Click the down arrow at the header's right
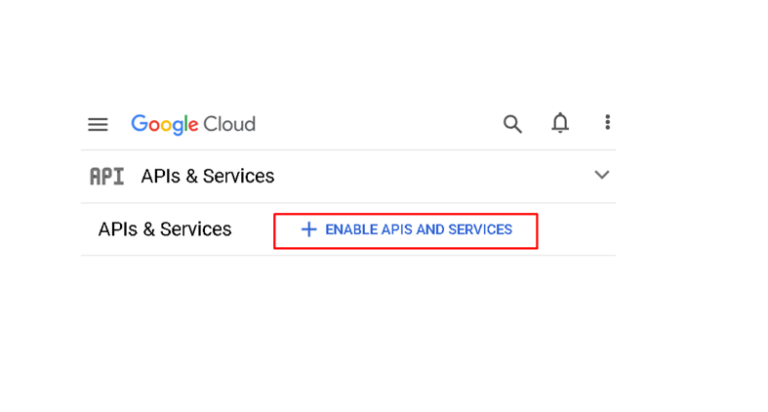 pos(601,175)
